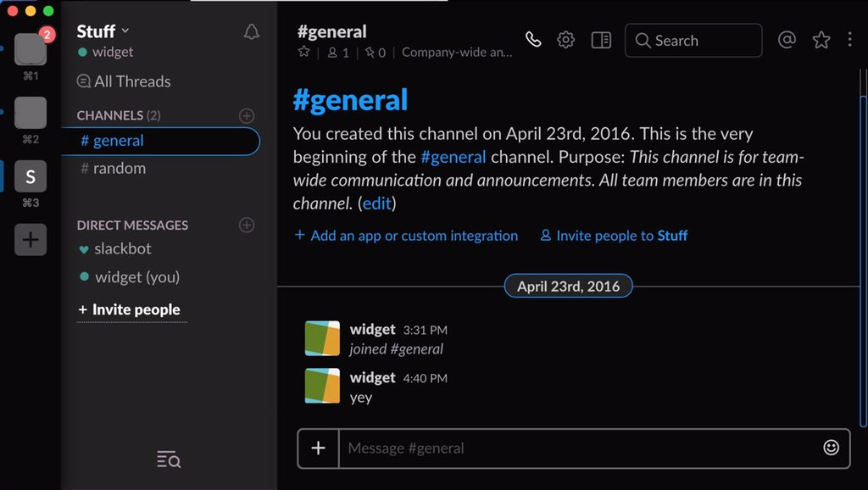Add a workspace with the plus button
The height and width of the screenshot is (490, 868).
point(31,240)
